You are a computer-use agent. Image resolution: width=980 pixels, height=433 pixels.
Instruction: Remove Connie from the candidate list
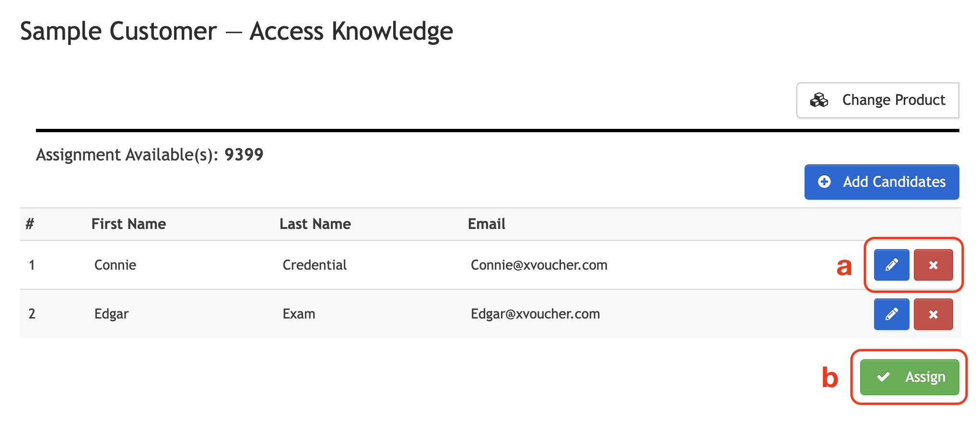click(933, 265)
